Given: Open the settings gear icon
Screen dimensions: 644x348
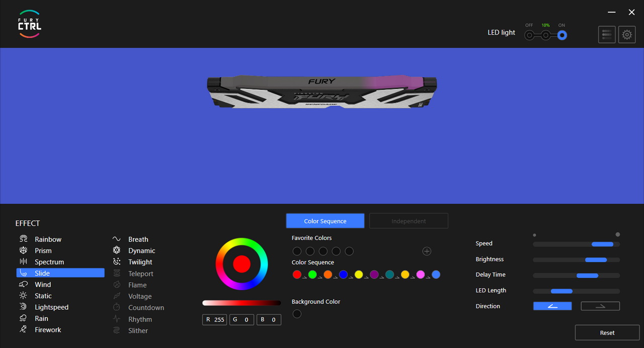Looking at the screenshot, I should click(x=627, y=35).
